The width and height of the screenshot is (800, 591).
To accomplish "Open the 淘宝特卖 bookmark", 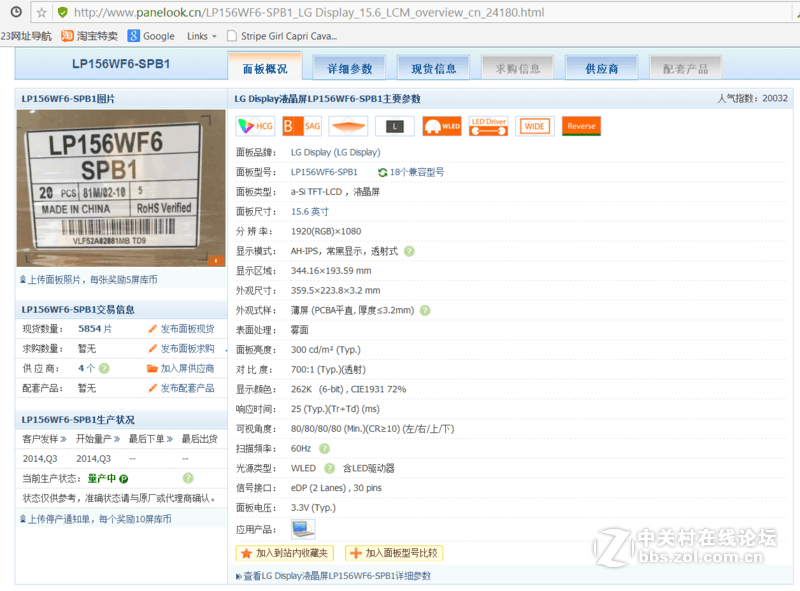I will [89, 36].
